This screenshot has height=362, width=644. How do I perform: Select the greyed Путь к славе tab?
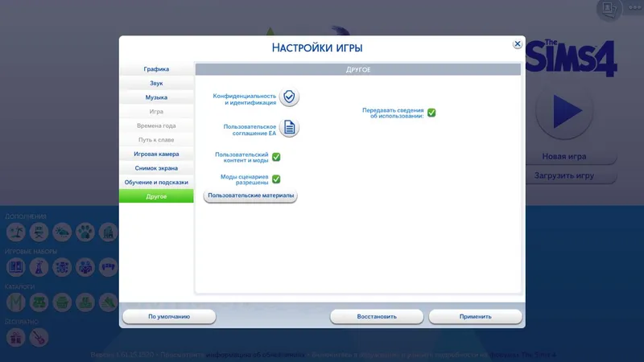click(x=156, y=140)
